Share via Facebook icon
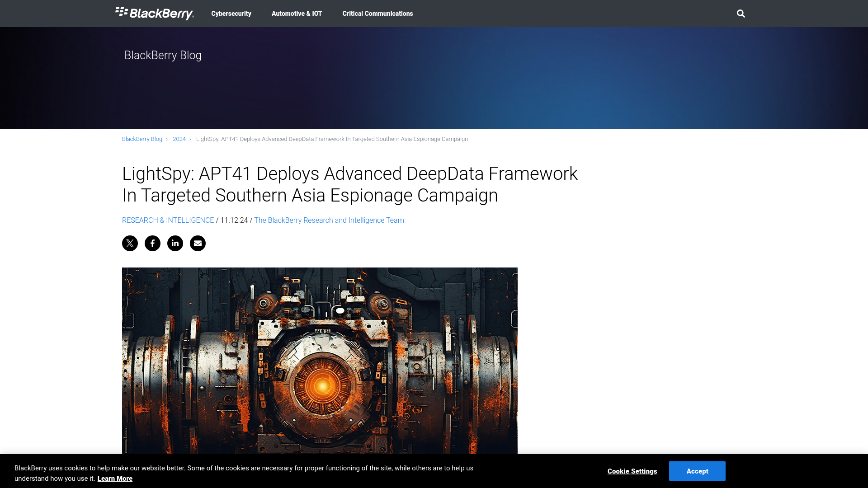Image resolution: width=868 pixels, height=488 pixels. (153, 243)
